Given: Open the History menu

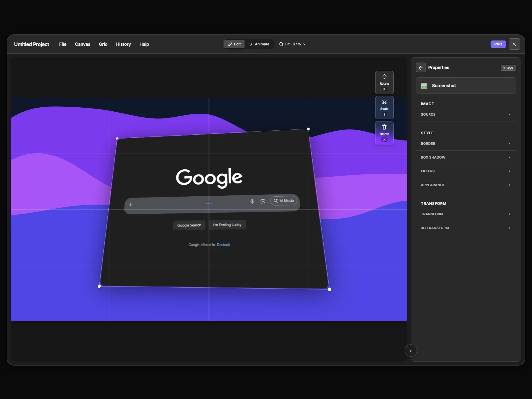Looking at the screenshot, I should pos(123,44).
